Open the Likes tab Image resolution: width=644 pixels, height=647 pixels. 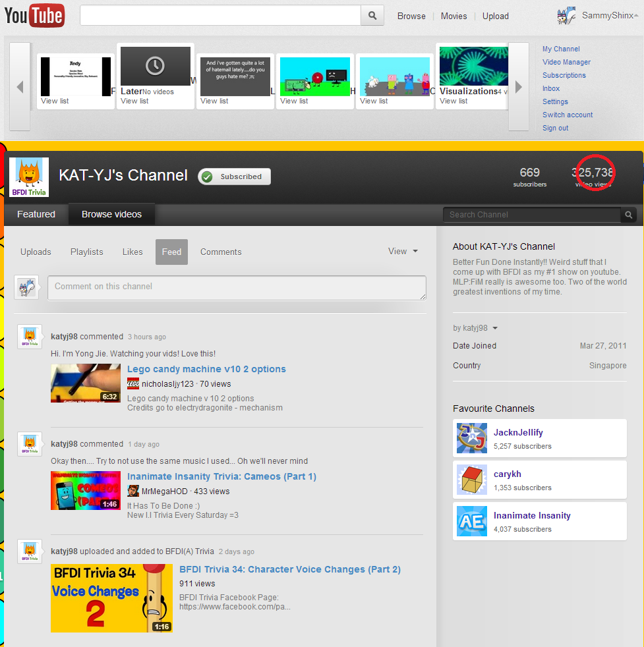132,252
